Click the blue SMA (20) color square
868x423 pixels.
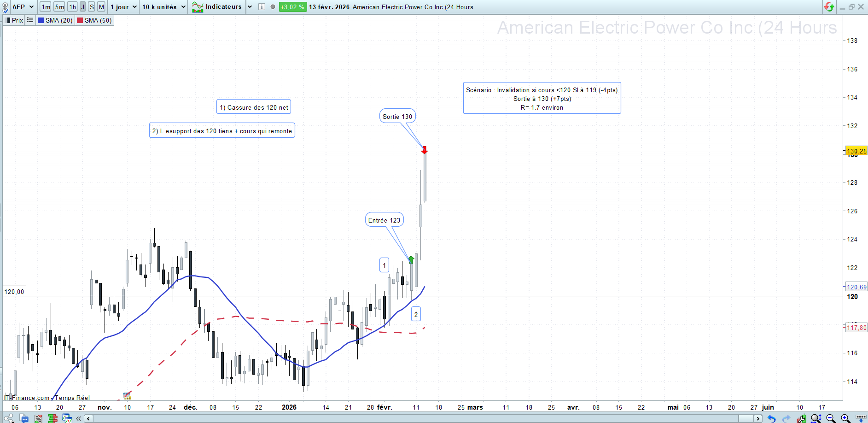41,20
